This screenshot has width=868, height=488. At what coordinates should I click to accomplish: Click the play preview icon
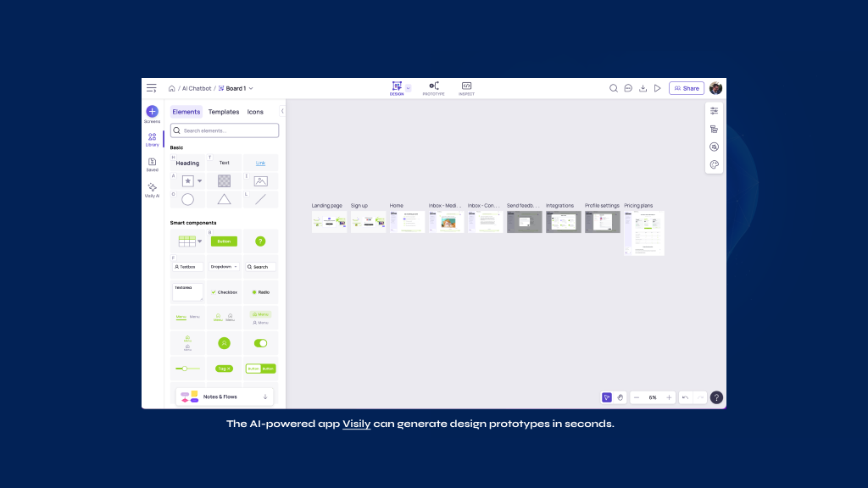coord(657,88)
